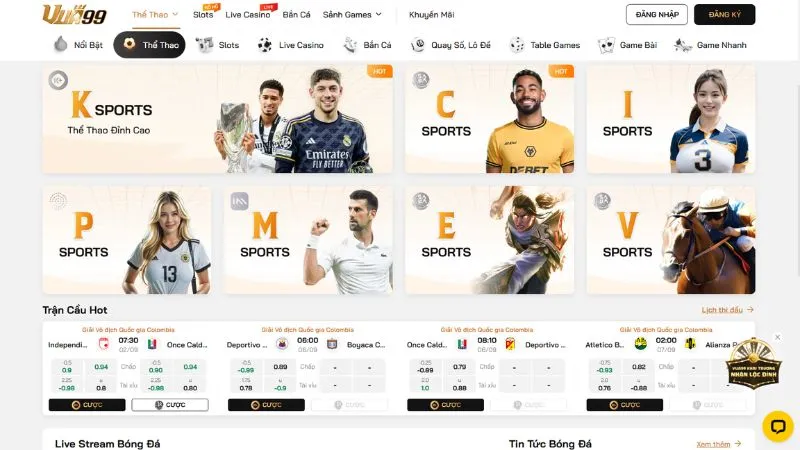Open the live chat bubble icon
Viewport: 800px width, 450px height.
[x=778, y=426]
